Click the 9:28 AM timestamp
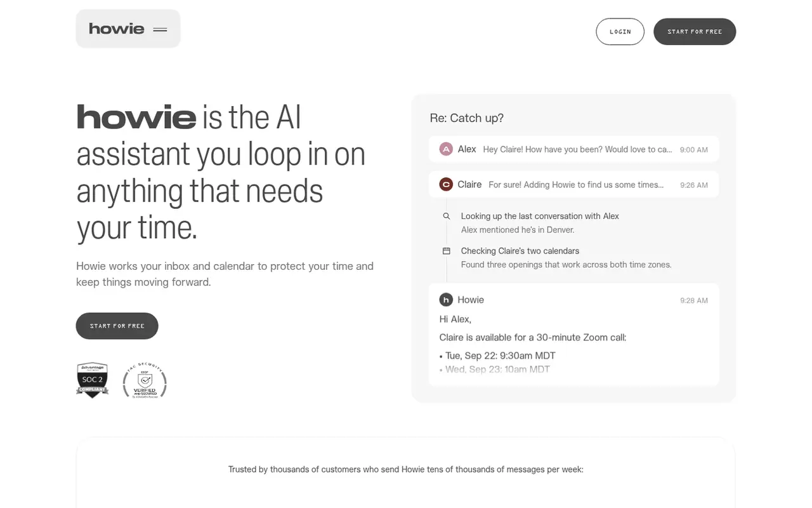812x508 pixels. [x=694, y=300]
